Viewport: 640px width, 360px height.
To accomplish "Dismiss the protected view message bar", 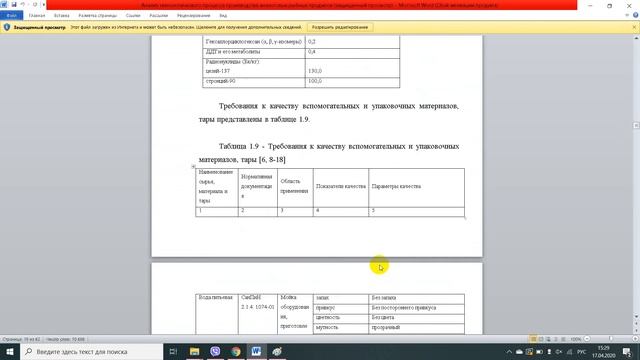I will click(634, 27).
